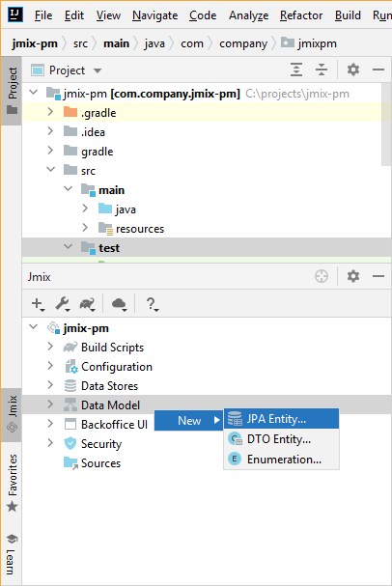Viewport: 392px width, 586px height.
Task: Expand the .gradle folder
Action: 50,111
